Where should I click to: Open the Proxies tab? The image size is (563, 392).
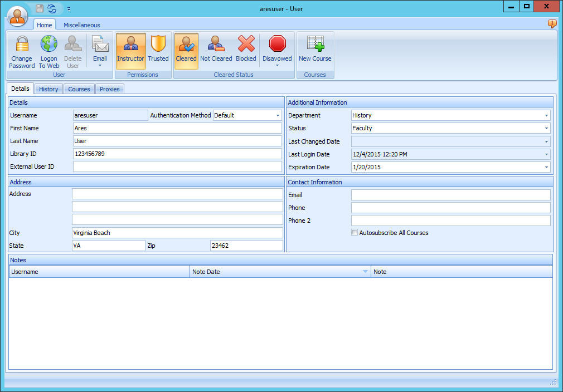pos(109,89)
